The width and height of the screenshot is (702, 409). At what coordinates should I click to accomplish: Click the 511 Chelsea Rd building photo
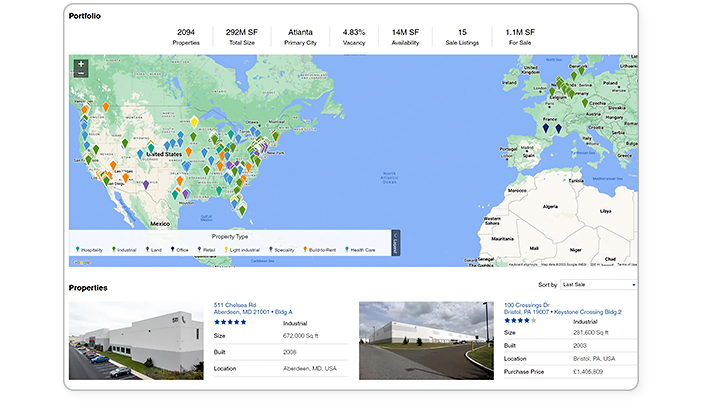pos(136,340)
